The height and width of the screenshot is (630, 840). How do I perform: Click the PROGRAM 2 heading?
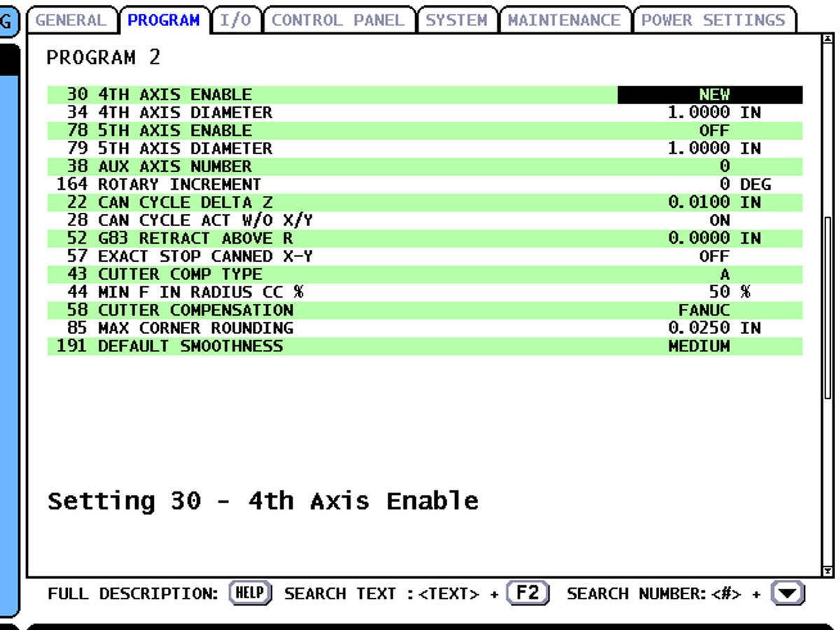tap(104, 58)
